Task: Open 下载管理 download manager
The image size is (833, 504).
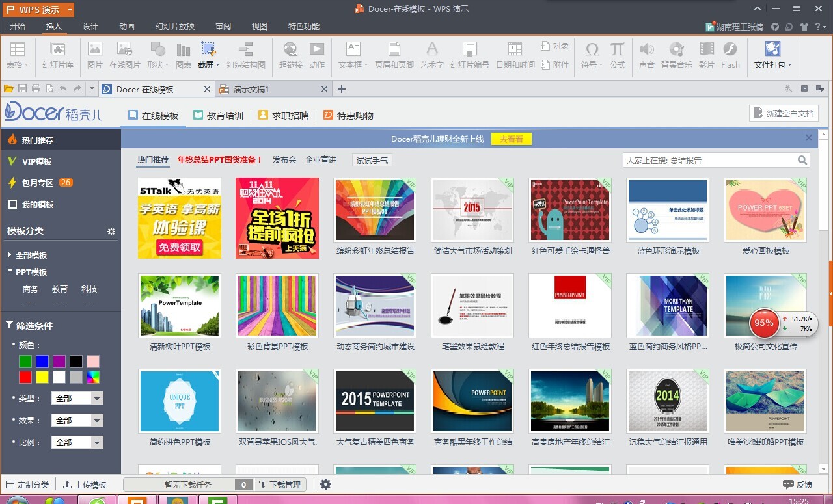Action: pos(279,484)
